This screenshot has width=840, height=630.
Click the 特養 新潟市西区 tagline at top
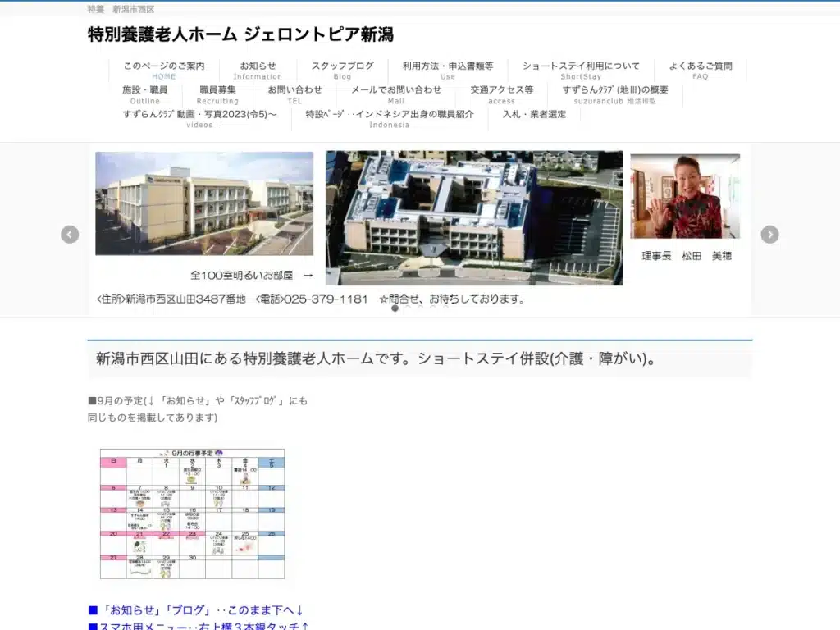tap(121, 9)
